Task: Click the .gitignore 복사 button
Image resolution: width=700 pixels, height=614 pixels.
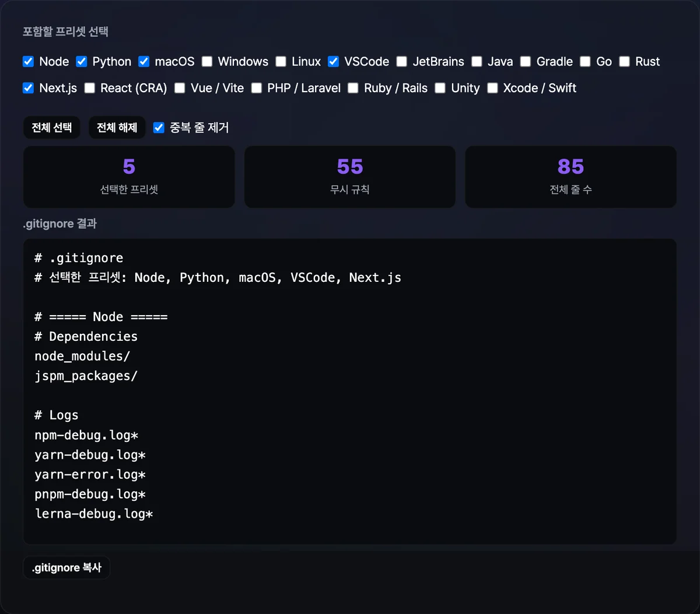Action: tap(66, 567)
